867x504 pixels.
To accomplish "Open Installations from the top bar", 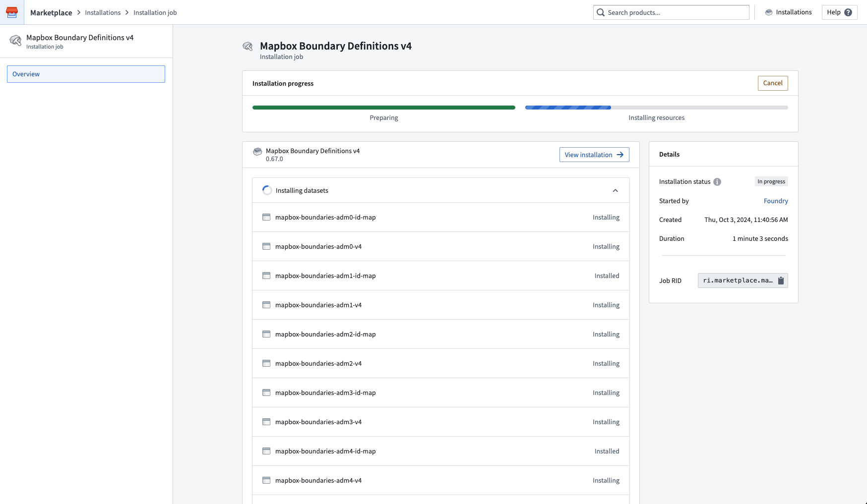I will 788,12.
